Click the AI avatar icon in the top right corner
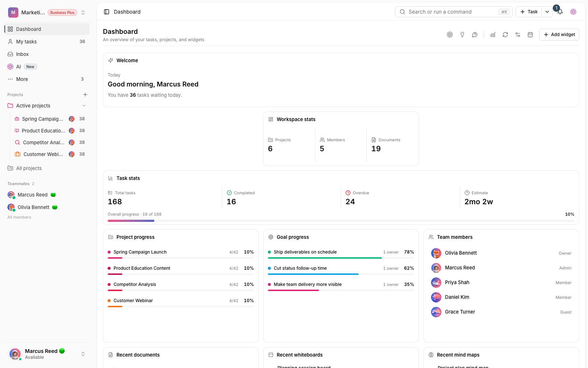588x368 pixels. point(573,12)
